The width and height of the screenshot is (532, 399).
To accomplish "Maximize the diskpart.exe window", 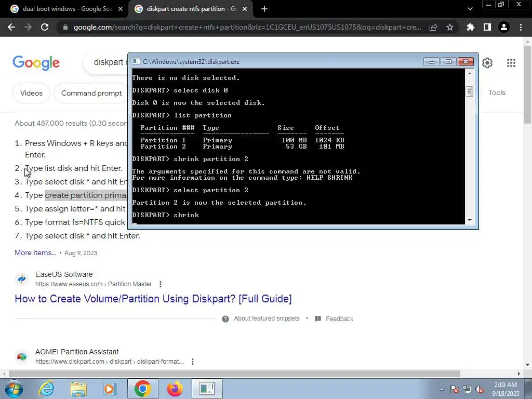I will [448, 61].
